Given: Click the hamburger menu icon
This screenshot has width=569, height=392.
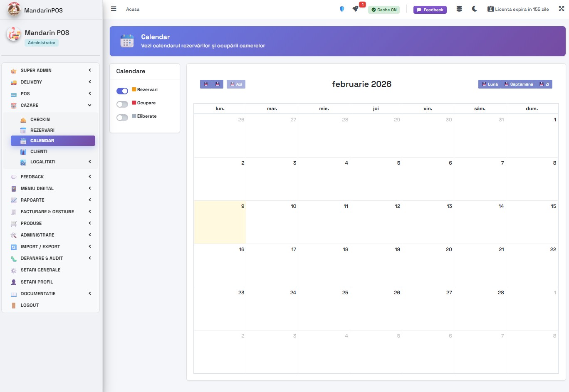Looking at the screenshot, I should [113, 8].
